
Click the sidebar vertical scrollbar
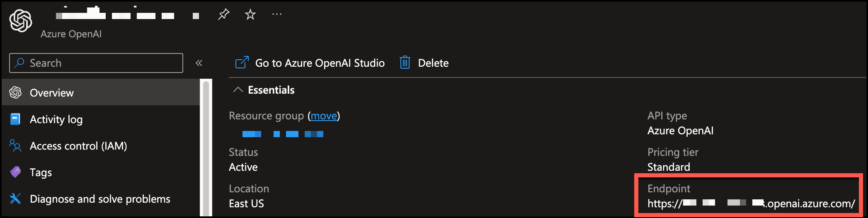pos(206,148)
